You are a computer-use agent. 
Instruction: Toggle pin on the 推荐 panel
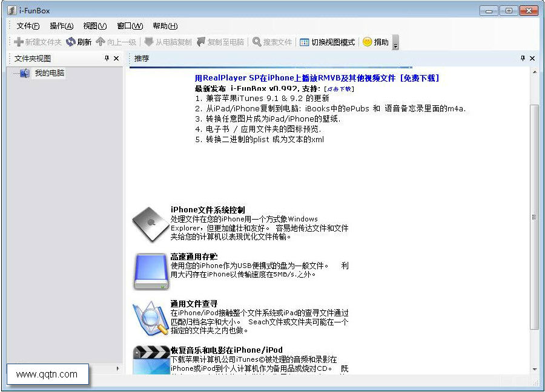click(523, 59)
